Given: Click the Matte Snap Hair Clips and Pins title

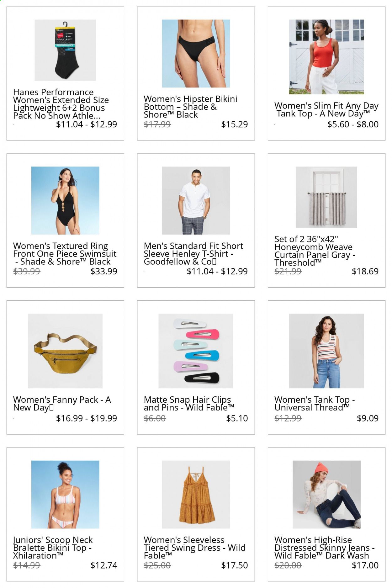Looking at the screenshot, I should coord(189,404).
